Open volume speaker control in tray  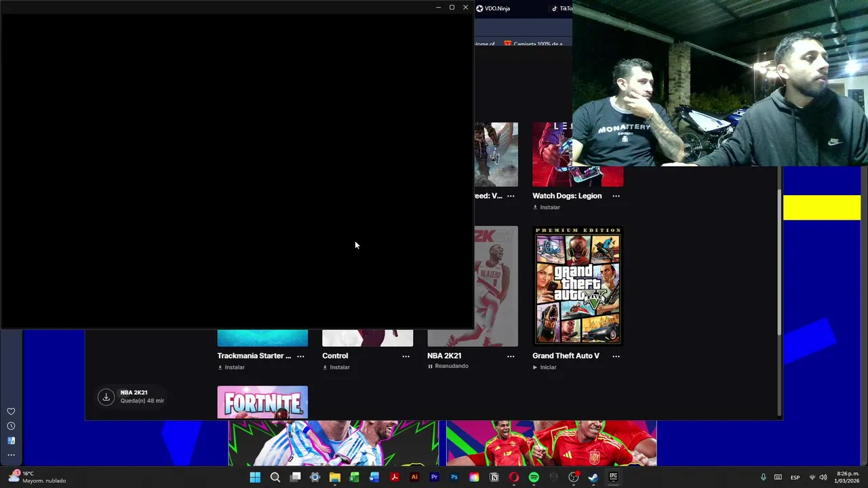823,477
